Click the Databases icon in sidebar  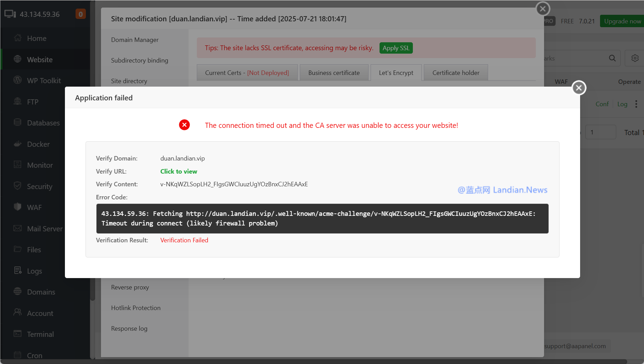18,122
